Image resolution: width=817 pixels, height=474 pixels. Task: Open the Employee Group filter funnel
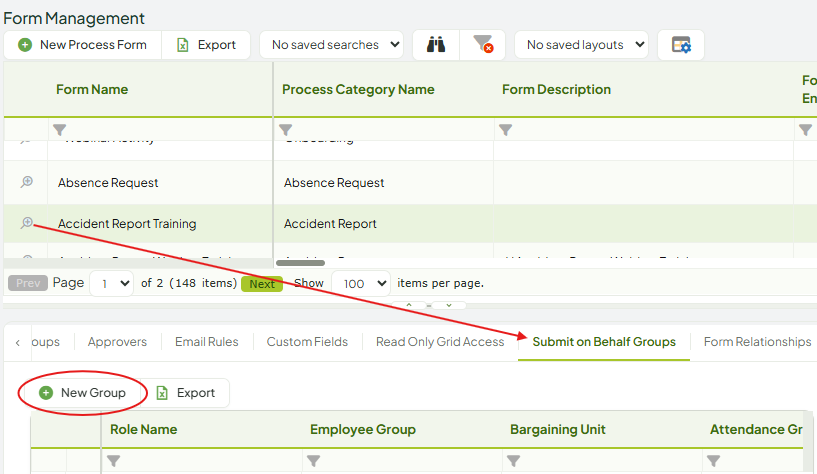[x=313, y=461]
